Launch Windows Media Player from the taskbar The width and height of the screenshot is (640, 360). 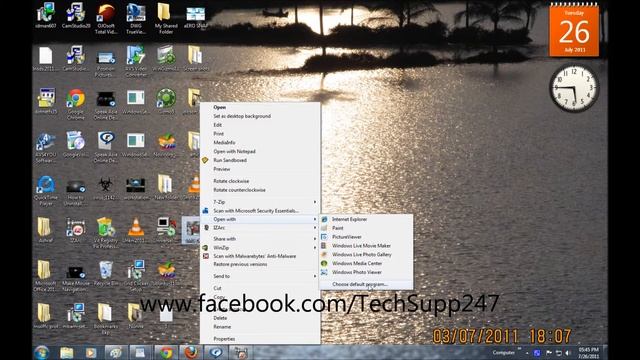click(91, 353)
